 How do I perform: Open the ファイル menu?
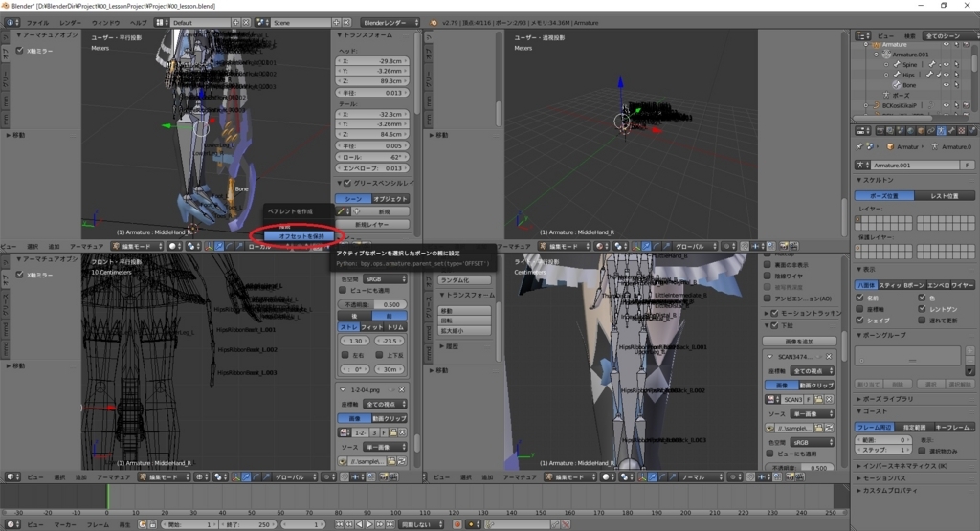[x=37, y=23]
